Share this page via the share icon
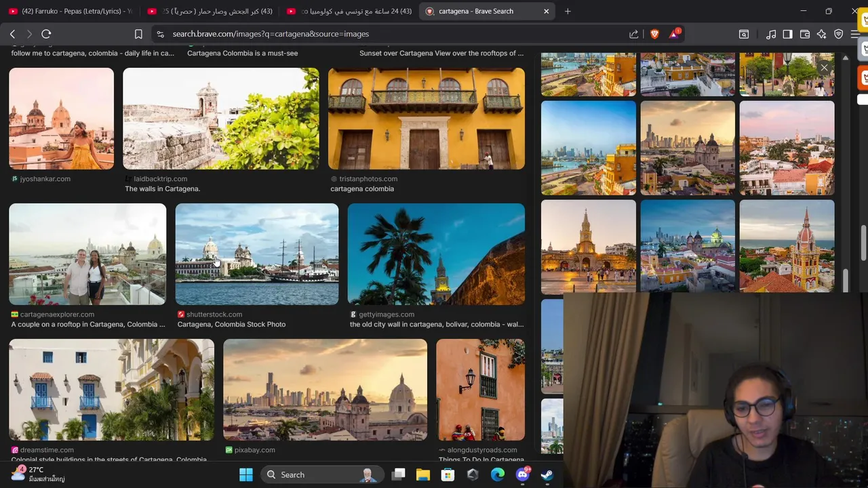868x488 pixels. coord(634,34)
